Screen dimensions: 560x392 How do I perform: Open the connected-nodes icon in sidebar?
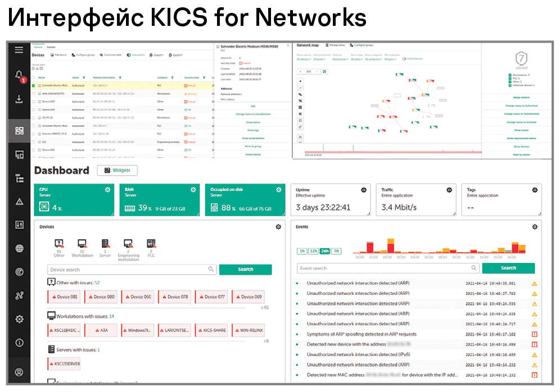(19, 295)
